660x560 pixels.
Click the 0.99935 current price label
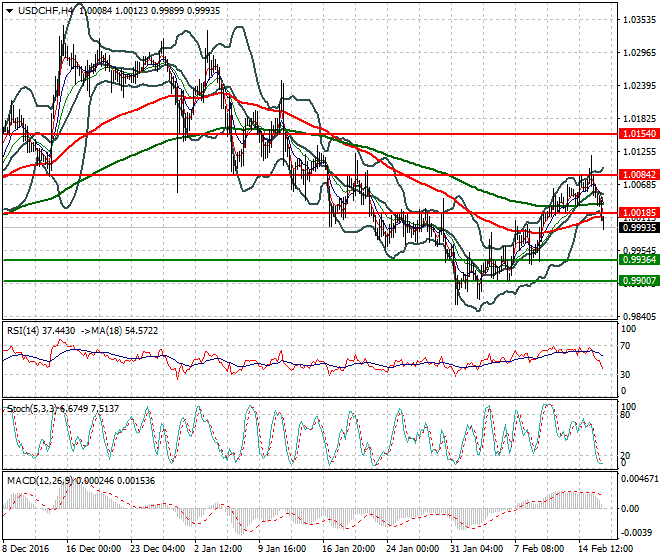pos(639,228)
